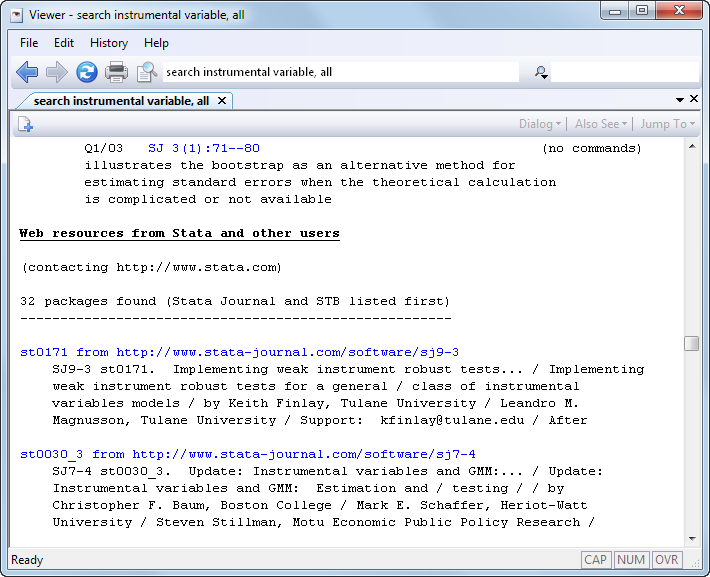The width and height of the screenshot is (710, 577).
Task: Expand the Jump To dropdown
Action: (663, 124)
